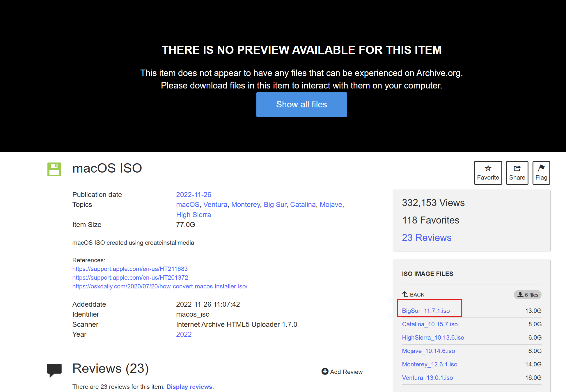The image size is (566, 392).
Task: Select the Addeddate value 2022-11-26 11:07:42
Action: [208, 304]
